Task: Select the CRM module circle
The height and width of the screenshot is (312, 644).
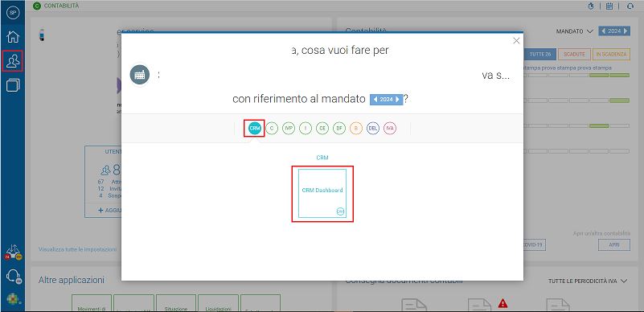Action: [x=255, y=129]
